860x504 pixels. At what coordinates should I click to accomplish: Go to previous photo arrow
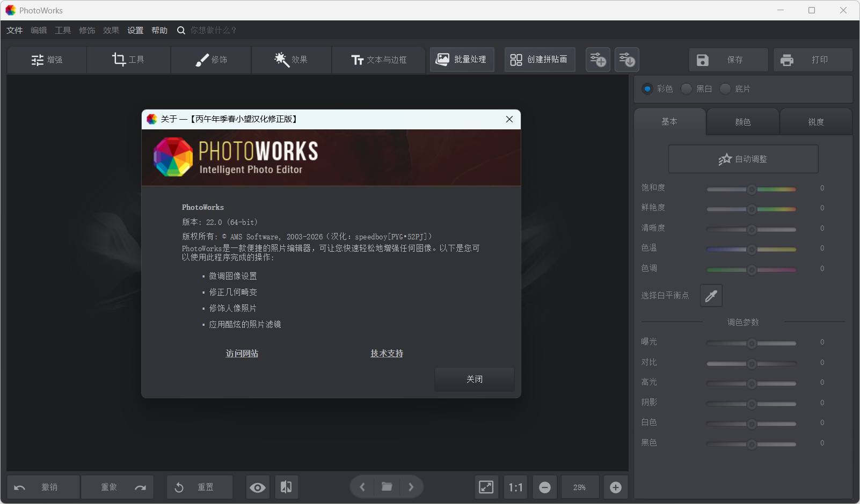(x=362, y=487)
